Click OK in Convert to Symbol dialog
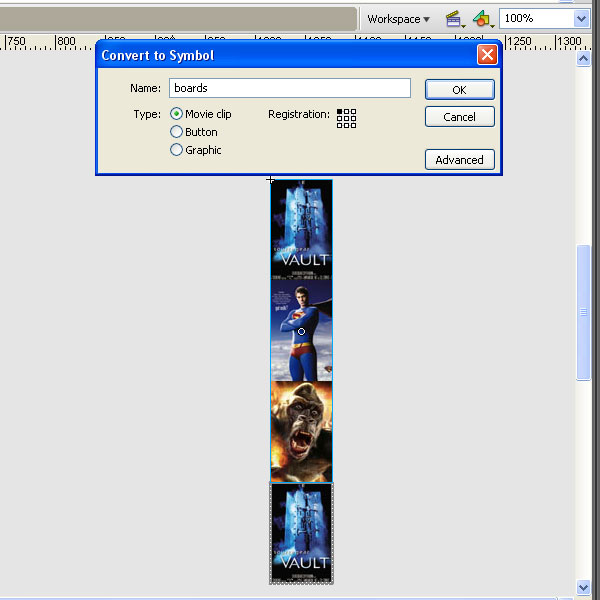The image size is (600, 600). [x=460, y=90]
